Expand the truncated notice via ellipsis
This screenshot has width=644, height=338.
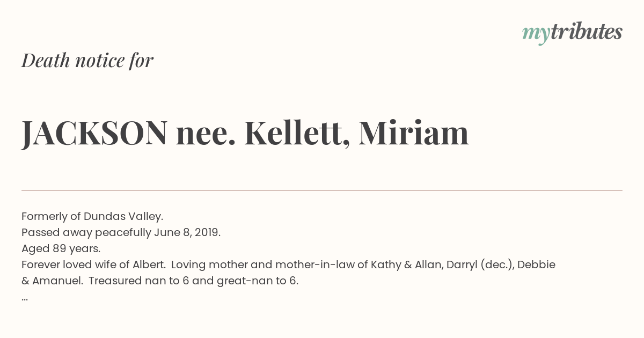point(25,297)
